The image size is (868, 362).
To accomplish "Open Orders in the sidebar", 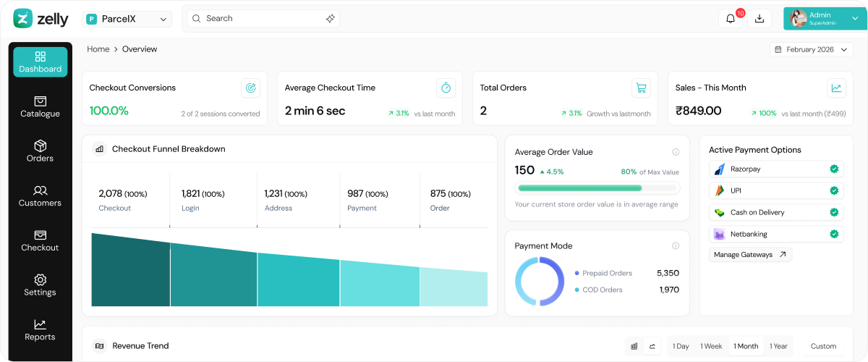I will (x=41, y=151).
